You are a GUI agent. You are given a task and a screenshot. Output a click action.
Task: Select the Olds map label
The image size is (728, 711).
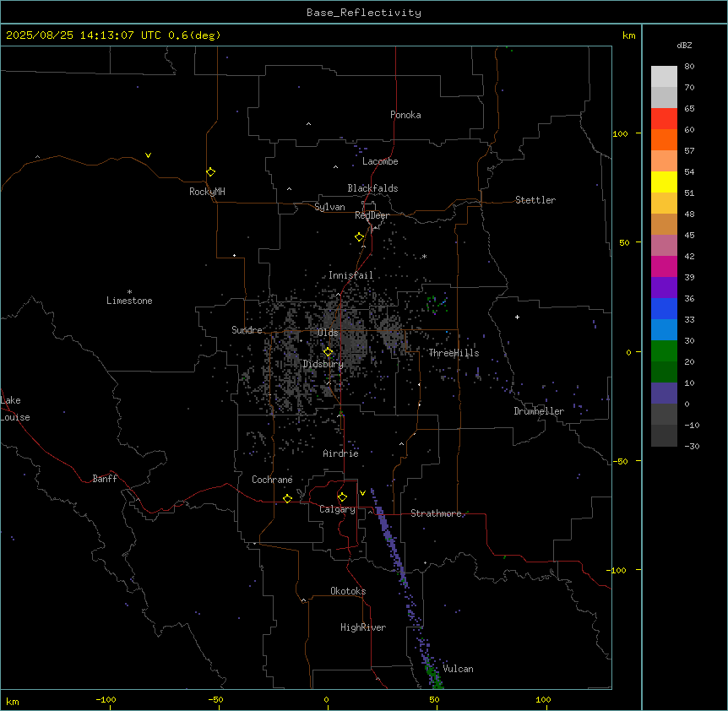[x=328, y=333]
